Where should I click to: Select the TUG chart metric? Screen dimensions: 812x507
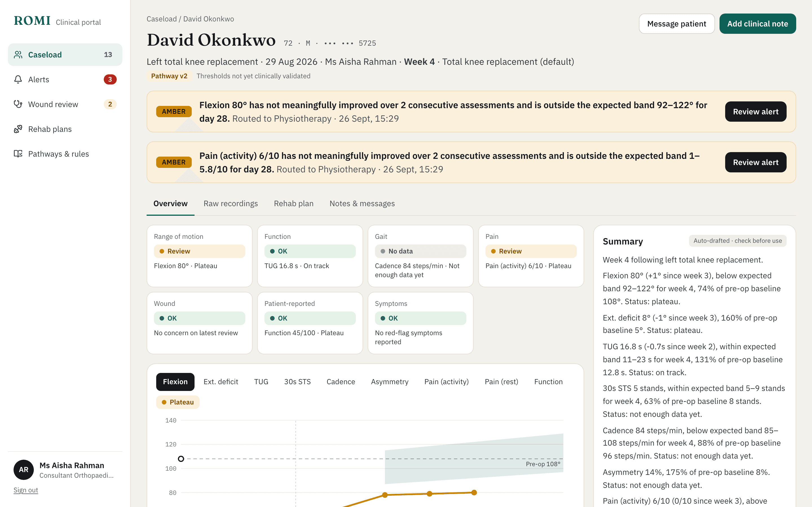[261, 382]
